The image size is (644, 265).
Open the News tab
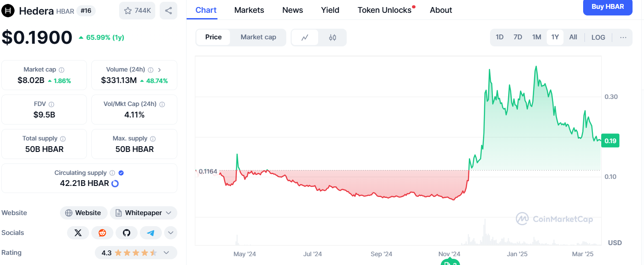coord(293,10)
